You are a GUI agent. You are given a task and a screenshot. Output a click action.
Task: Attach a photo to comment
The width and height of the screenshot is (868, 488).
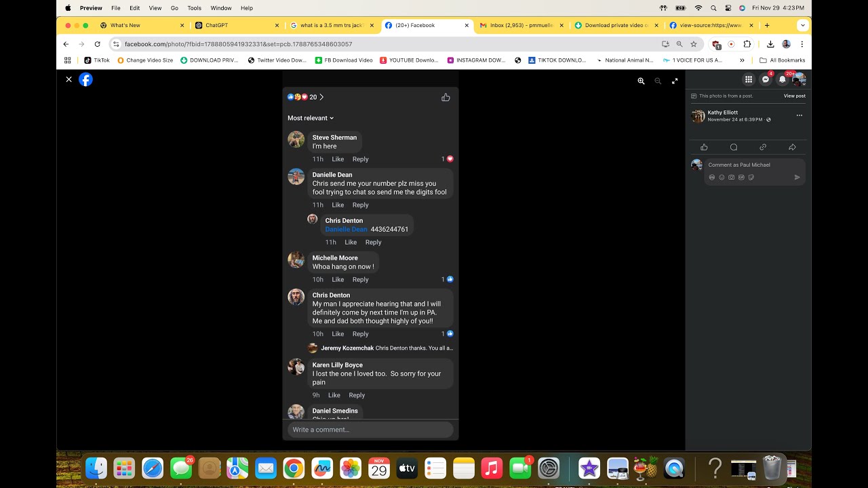coord(732,178)
